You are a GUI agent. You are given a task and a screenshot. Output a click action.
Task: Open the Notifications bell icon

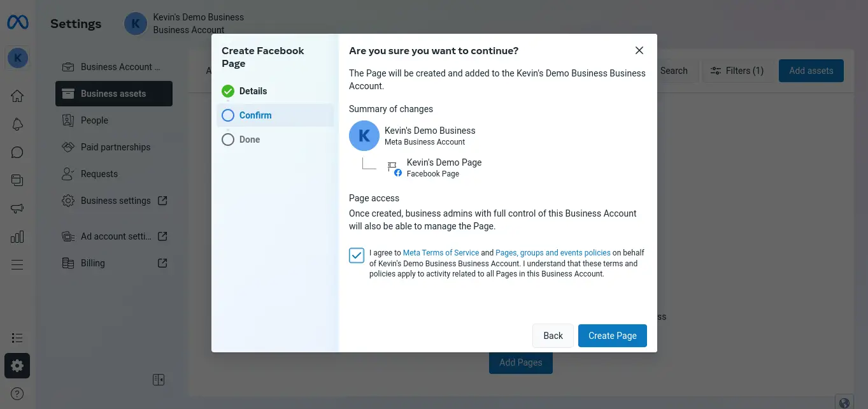tap(17, 124)
